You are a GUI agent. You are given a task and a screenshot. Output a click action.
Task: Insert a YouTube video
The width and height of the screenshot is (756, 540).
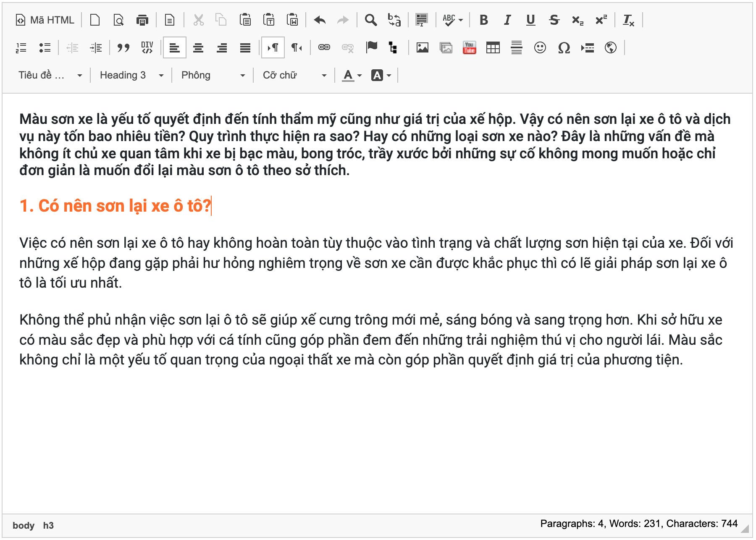469,48
